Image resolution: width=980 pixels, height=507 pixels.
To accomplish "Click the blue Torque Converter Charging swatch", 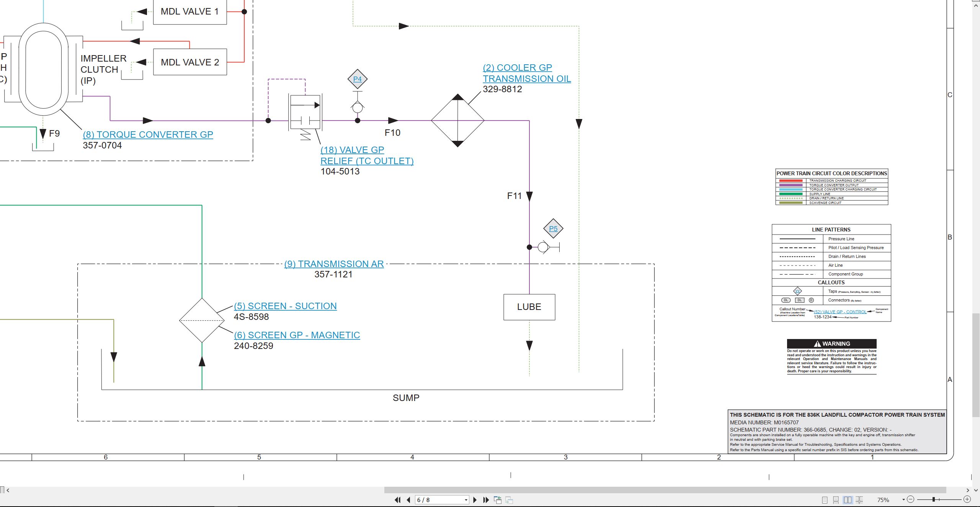I will coord(791,189).
